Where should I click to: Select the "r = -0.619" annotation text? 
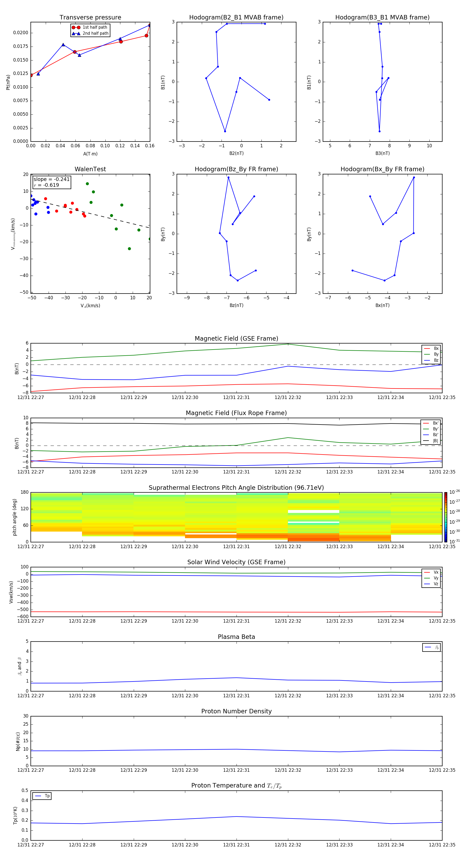pyautogui.click(x=47, y=185)
